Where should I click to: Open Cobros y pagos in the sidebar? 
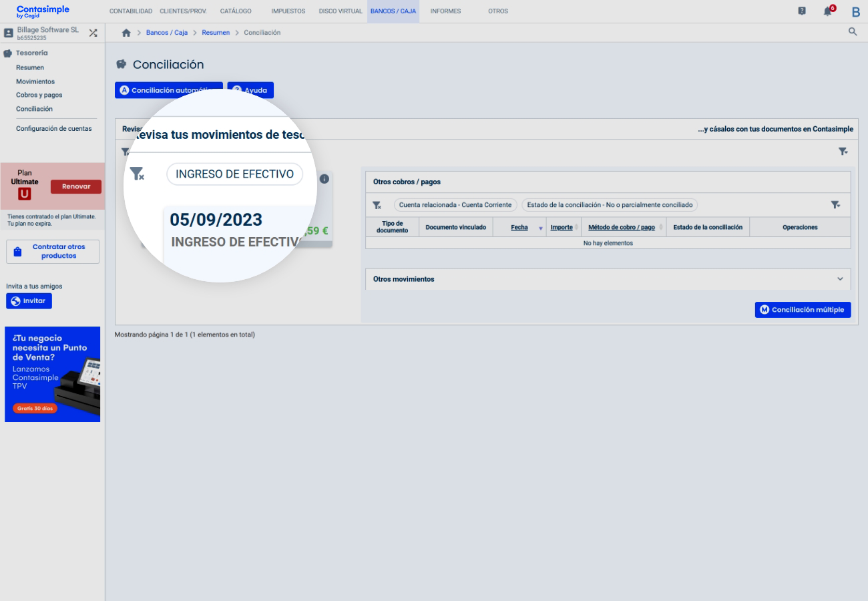(x=39, y=95)
